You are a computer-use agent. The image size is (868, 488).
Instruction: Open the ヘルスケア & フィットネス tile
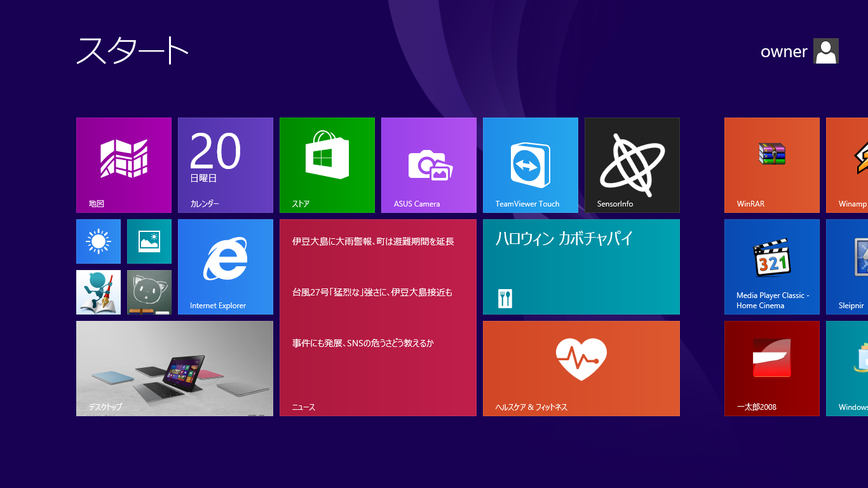(581, 369)
